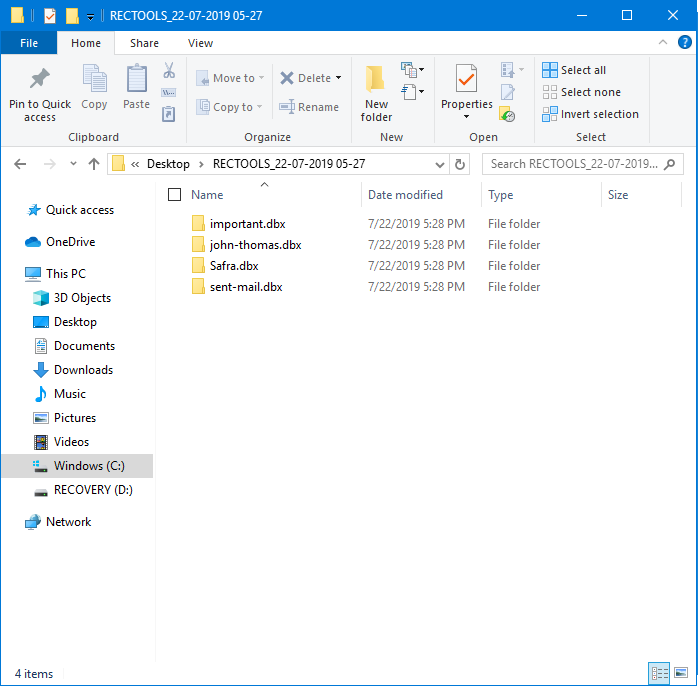This screenshot has height=687, width=698.
Task: Click the New folder icon
Action: [376, 78]
